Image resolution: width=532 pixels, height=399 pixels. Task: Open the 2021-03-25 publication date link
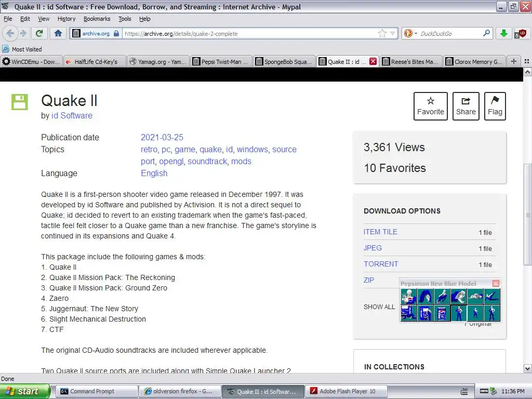coord(162,137)
